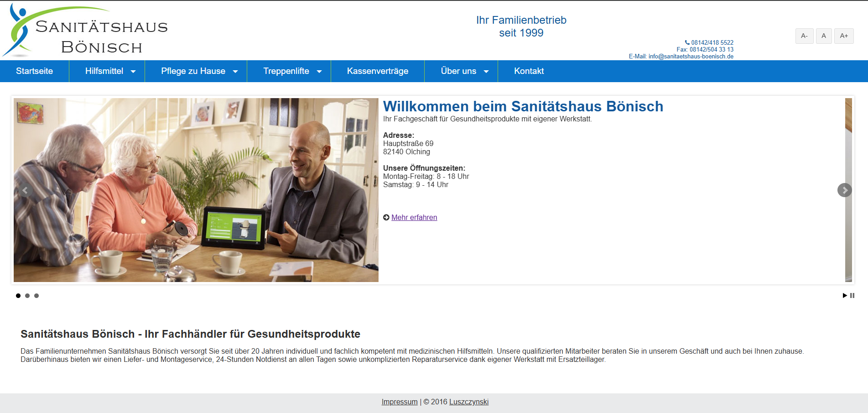
Task: Open the Mehr erfahren link
Action: pyautogui.click(x=414, y=218)
